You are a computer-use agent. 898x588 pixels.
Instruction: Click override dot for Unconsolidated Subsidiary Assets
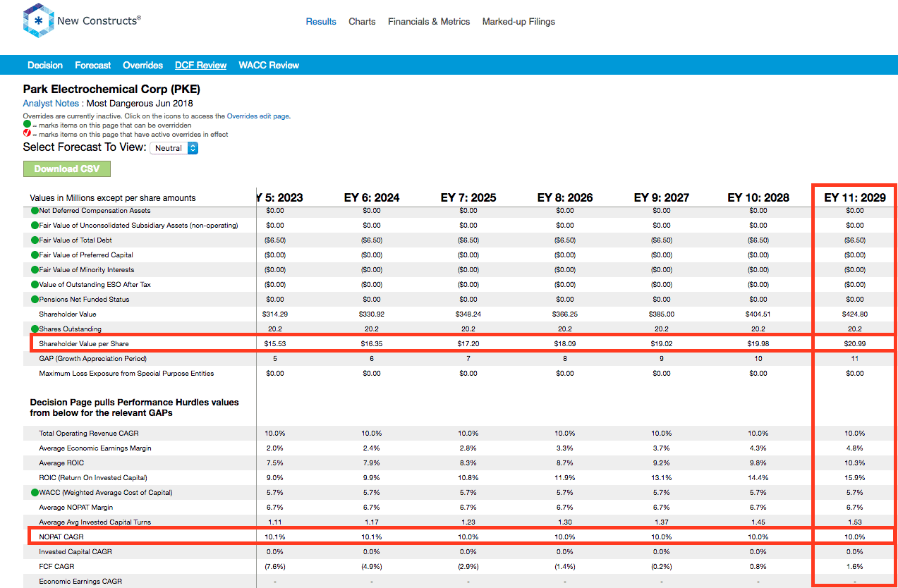pyautogui.click(x=35, y=225)
